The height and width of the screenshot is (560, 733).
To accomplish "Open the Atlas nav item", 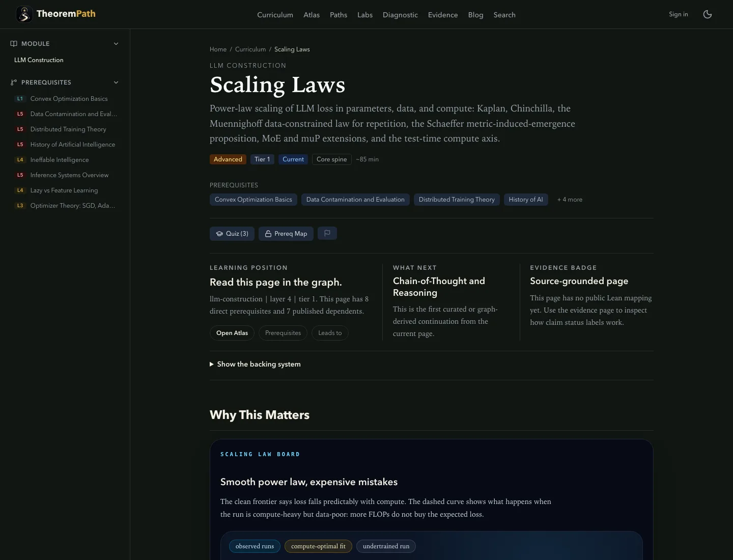I will [x=312, y=15].
